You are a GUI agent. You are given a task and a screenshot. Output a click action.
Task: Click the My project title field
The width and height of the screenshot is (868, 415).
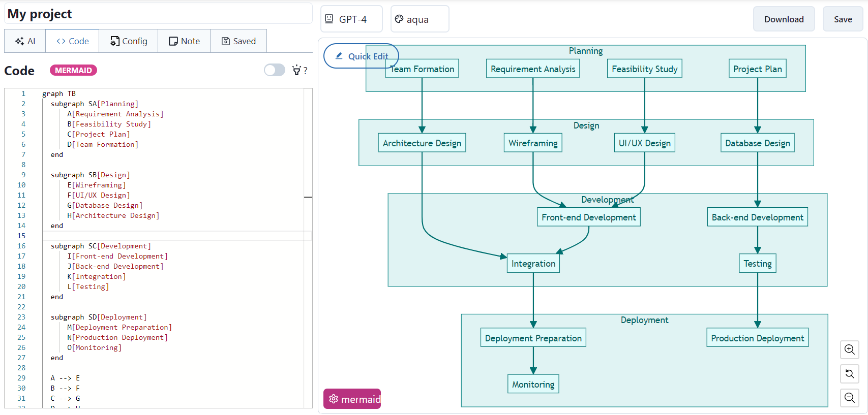pos(158,14)
